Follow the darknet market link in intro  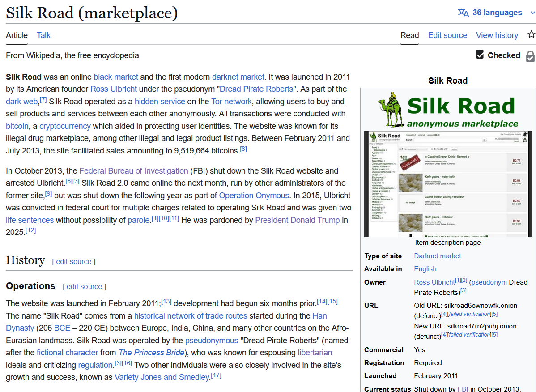pyautogui.click(x=238, y=77)
